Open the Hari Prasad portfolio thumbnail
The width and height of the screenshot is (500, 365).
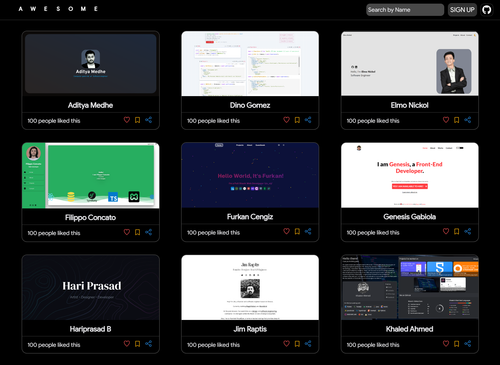pos(90,288)
